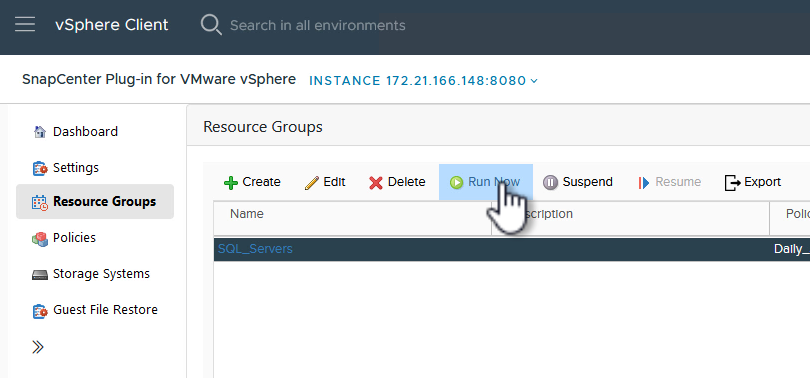Viewport: 810px width, 378px height.
Task: Click the search magnifier icon
Action: pos(211,25)
